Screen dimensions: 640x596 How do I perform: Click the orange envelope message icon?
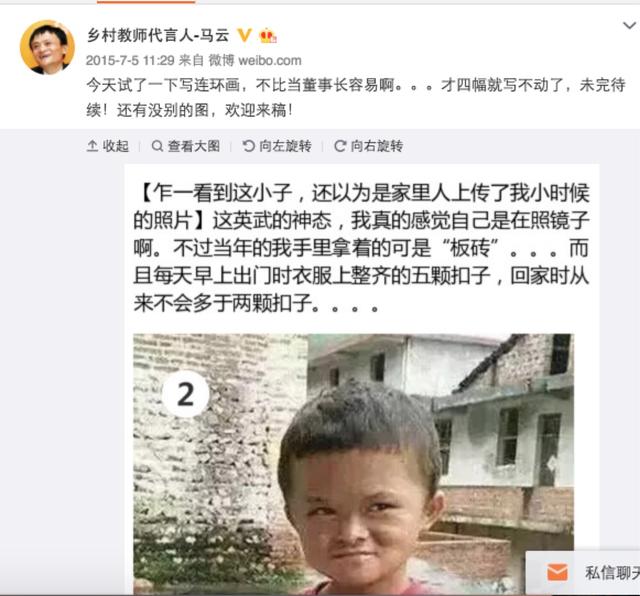coord(557,572)
